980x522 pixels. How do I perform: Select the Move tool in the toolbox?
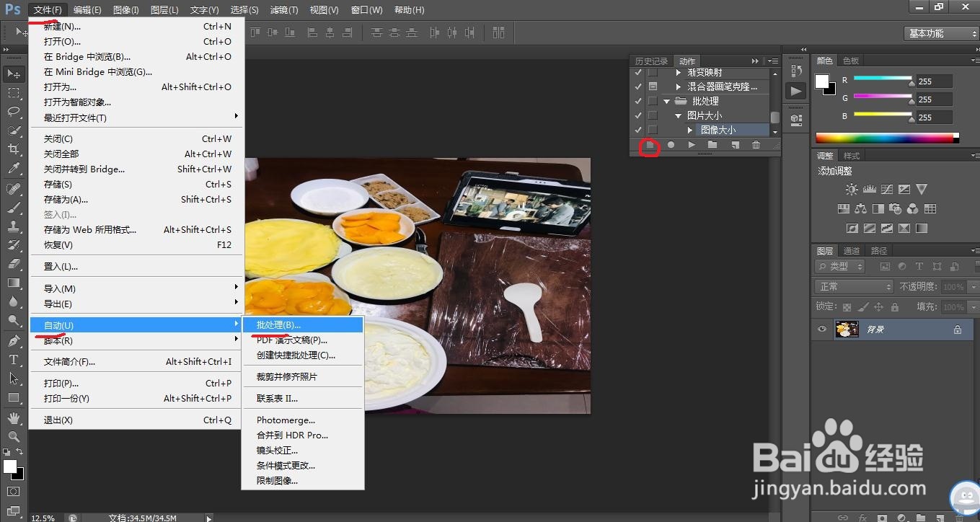click(14, 74)
